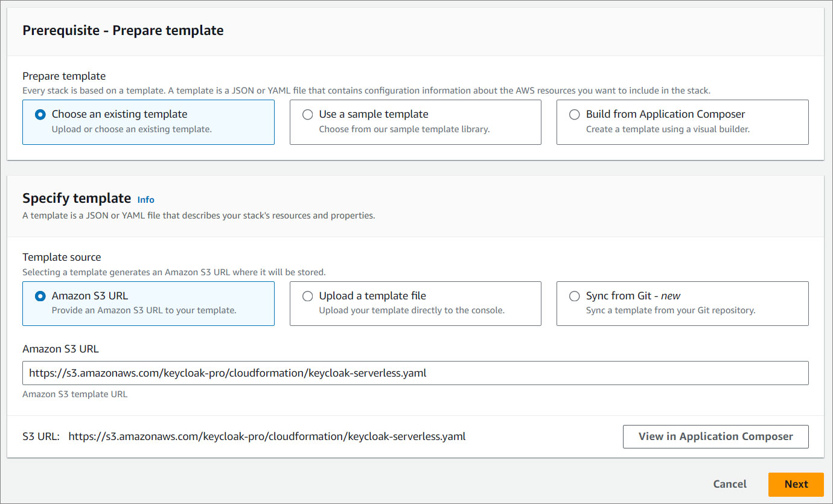The image size is (833, 504).
Task: Click 'Upload or choose an existing template.' description
Action: click(x=132, y=129)
